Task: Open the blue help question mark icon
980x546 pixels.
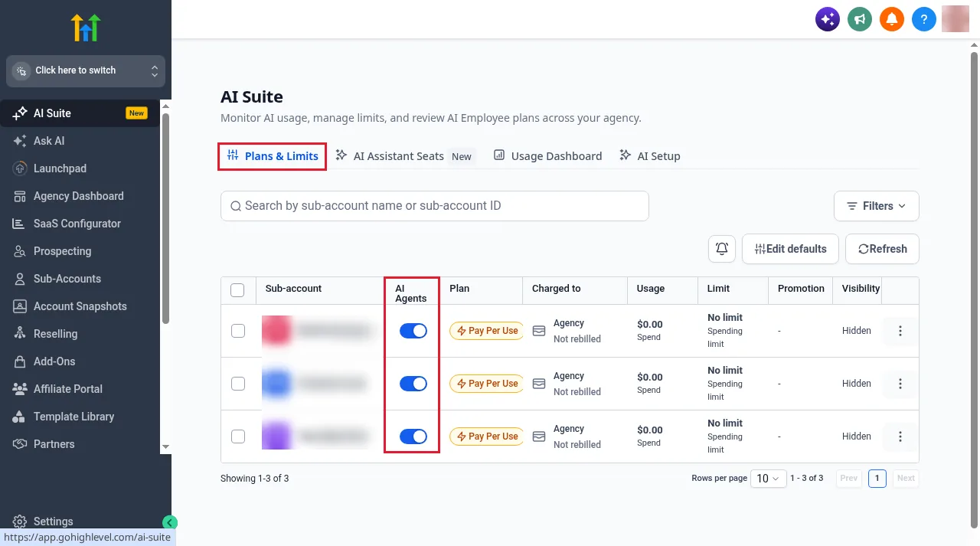Action: pos(924,19)
